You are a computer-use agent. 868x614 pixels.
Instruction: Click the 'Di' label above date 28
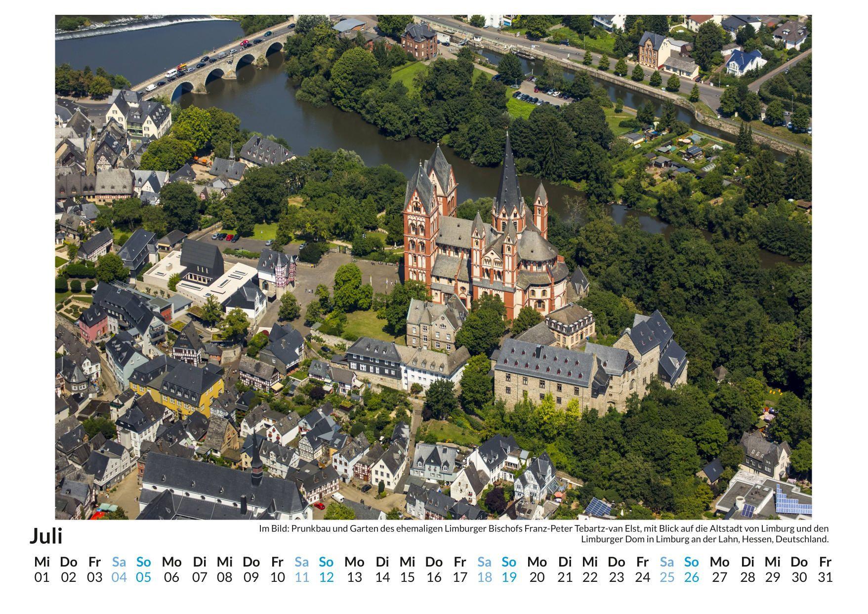tap(748, 562)
